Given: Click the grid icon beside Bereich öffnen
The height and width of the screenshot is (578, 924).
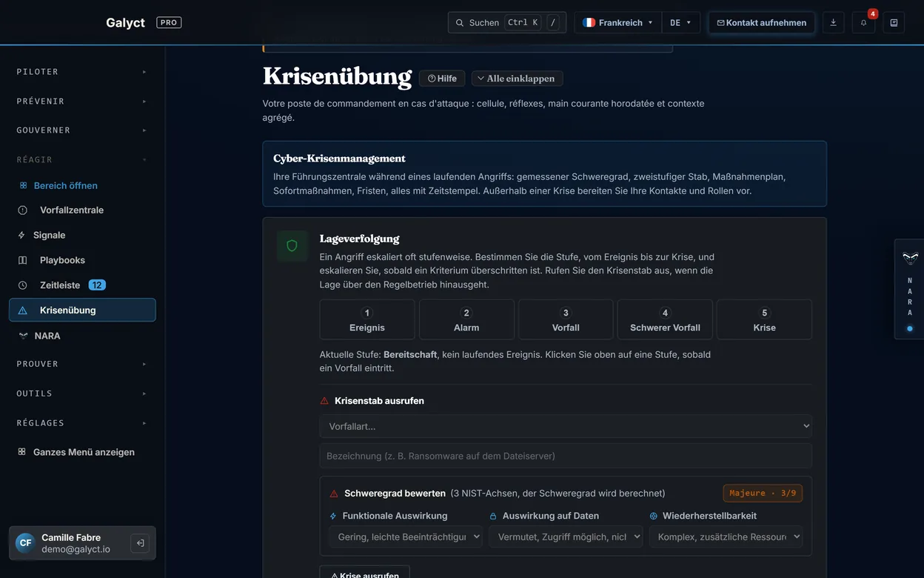Looking at the screenshot, I should coord(23,186).
